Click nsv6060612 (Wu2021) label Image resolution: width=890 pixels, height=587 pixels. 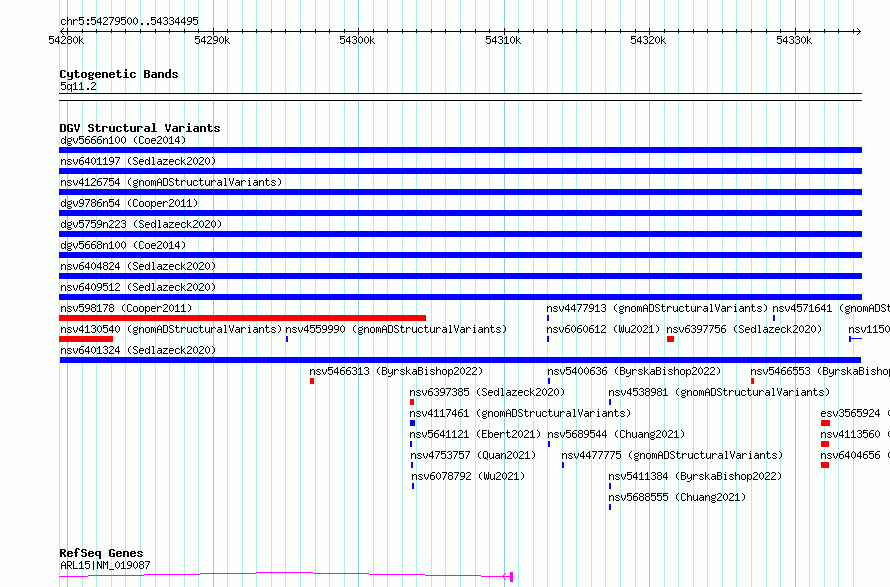pyautogui.click(x=603, y=329)
